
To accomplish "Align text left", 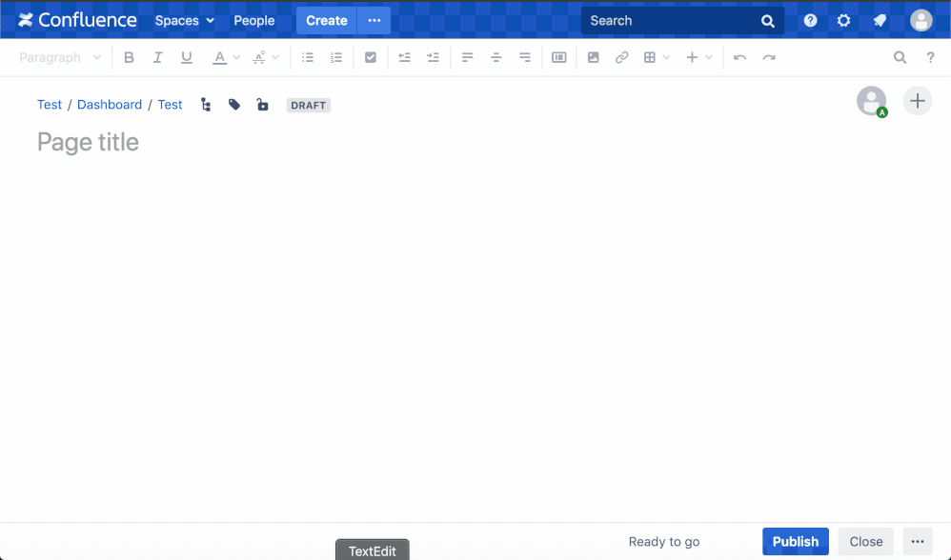I will [467, 57].
